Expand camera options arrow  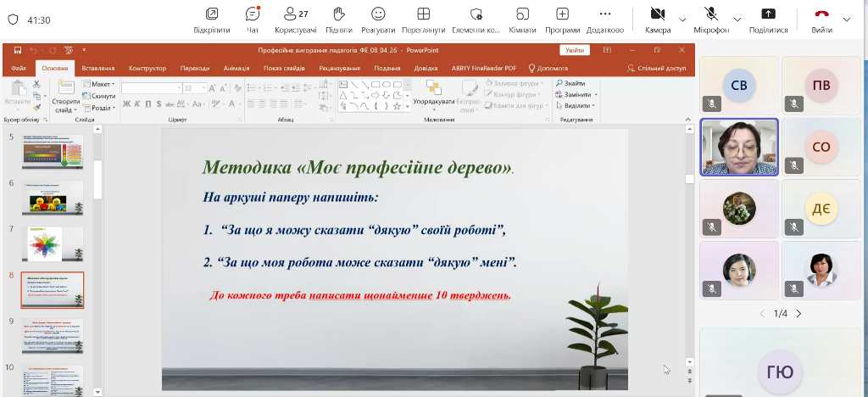coord(682,20)
